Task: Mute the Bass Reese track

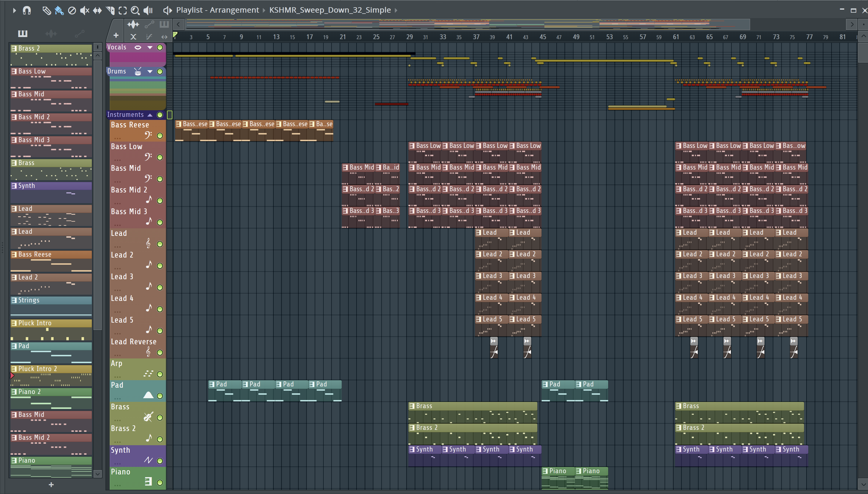Action: [160, 136]
